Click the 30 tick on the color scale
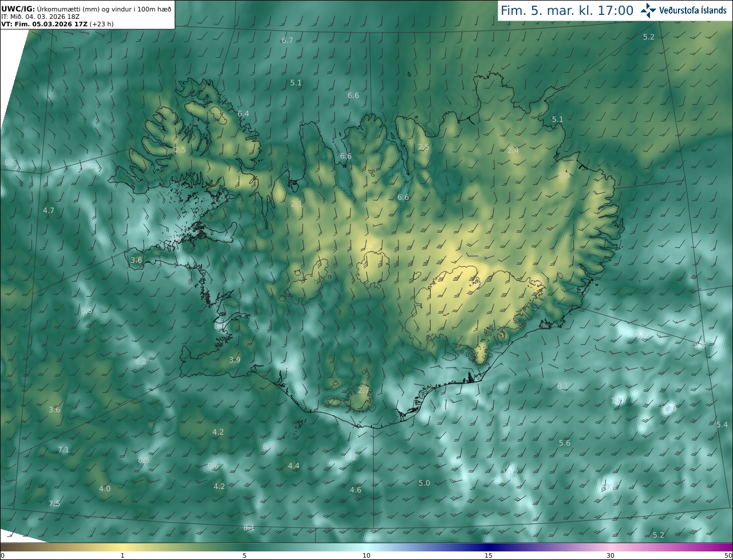Image resolution: width=733 pixels, height=560 pixels. (610, 555)
